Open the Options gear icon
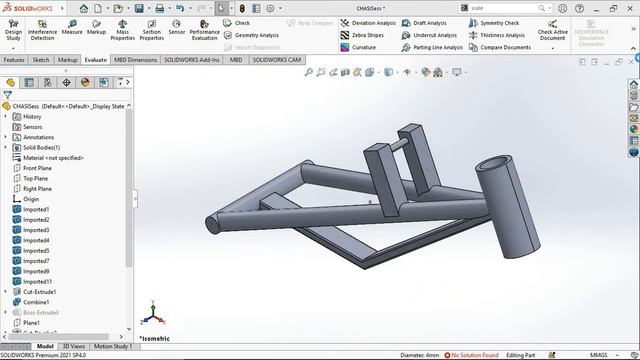This screenshot has height=360, width=640. (270, 8)
